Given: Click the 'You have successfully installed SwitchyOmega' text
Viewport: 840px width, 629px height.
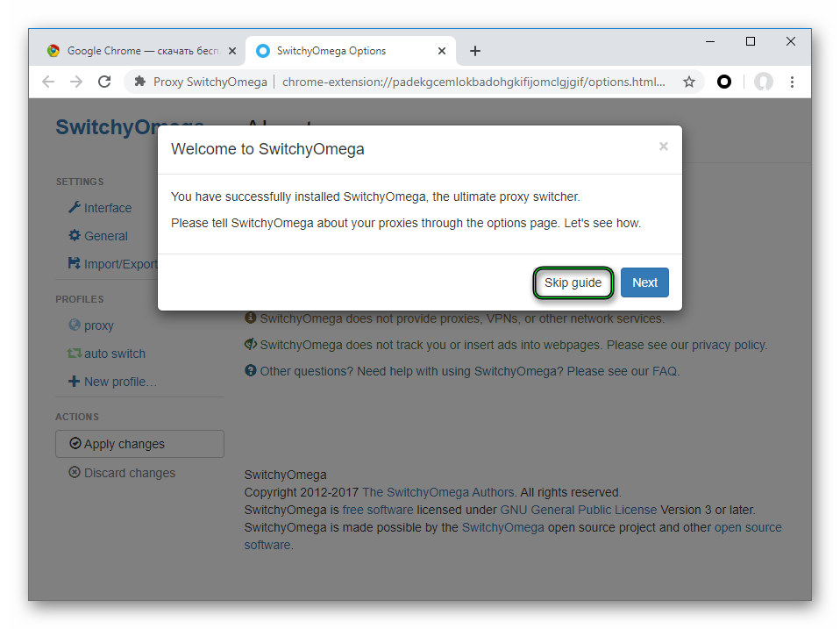Looking at the screenshot, I should coord(375,197).
